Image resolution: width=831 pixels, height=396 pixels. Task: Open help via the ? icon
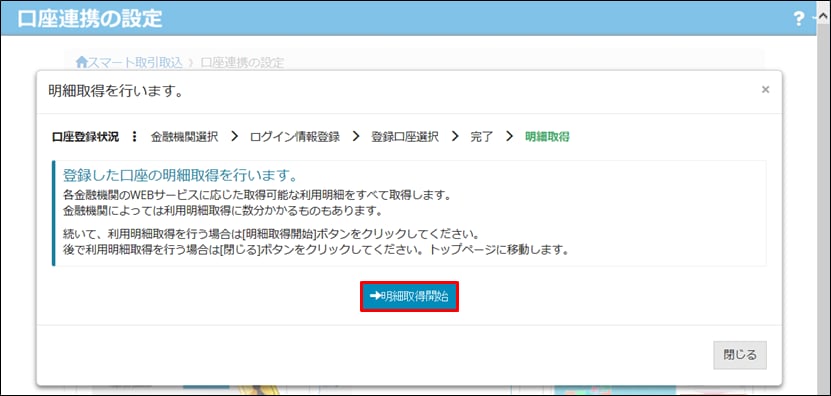point(798,19)
